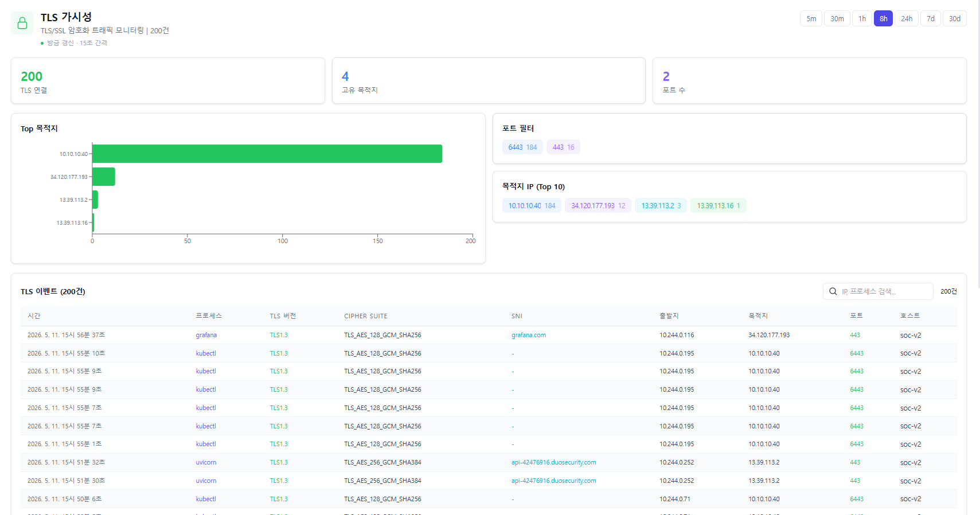Click source IP 10.244.0.71

click(x=675, y=499)
